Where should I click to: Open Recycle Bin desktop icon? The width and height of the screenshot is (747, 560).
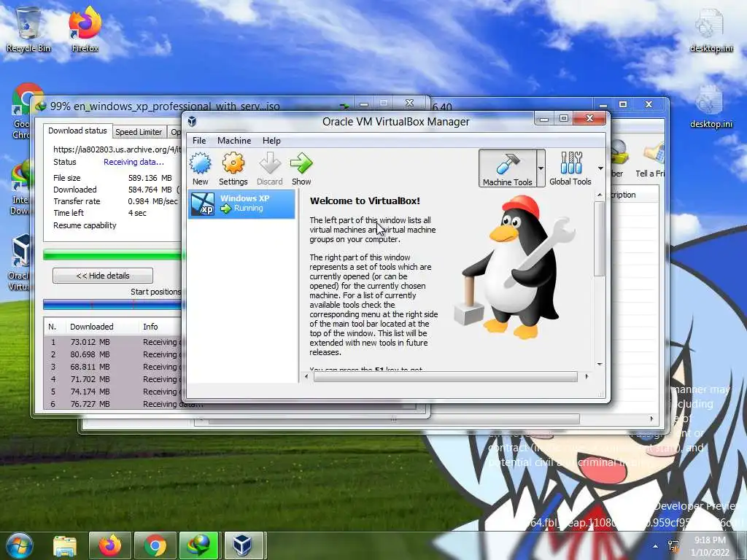tap(28, 29)
